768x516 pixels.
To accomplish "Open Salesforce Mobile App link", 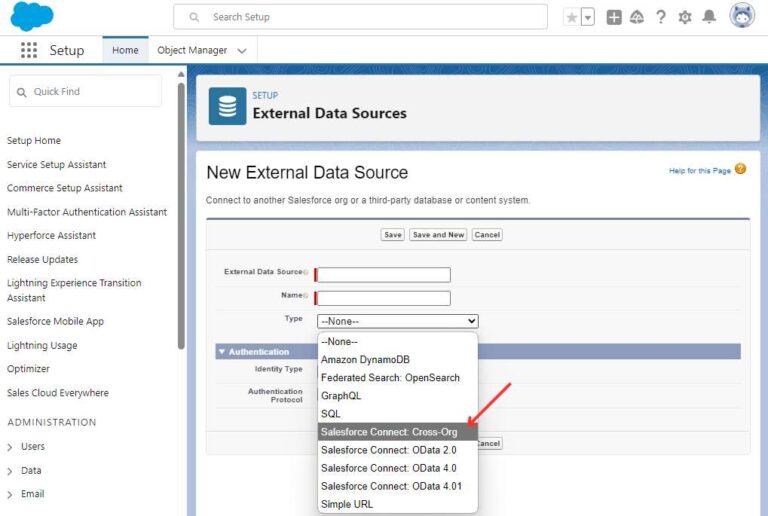I will point(55,322).
